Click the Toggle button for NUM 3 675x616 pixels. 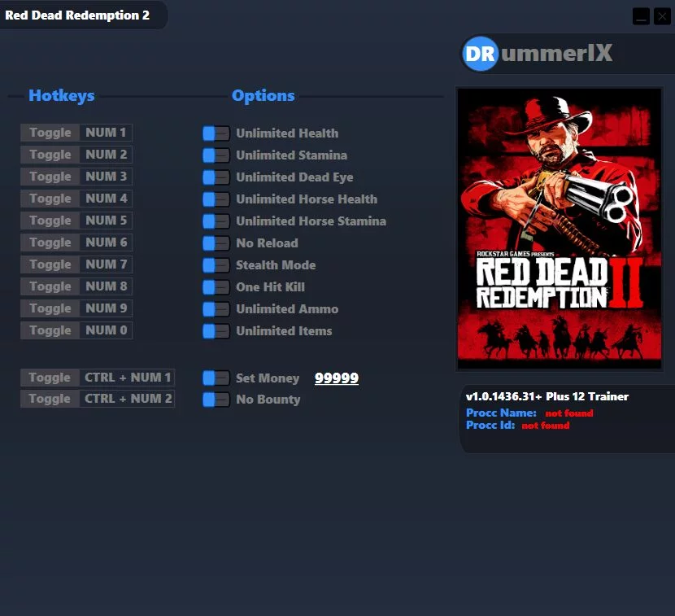click(50, 177)
